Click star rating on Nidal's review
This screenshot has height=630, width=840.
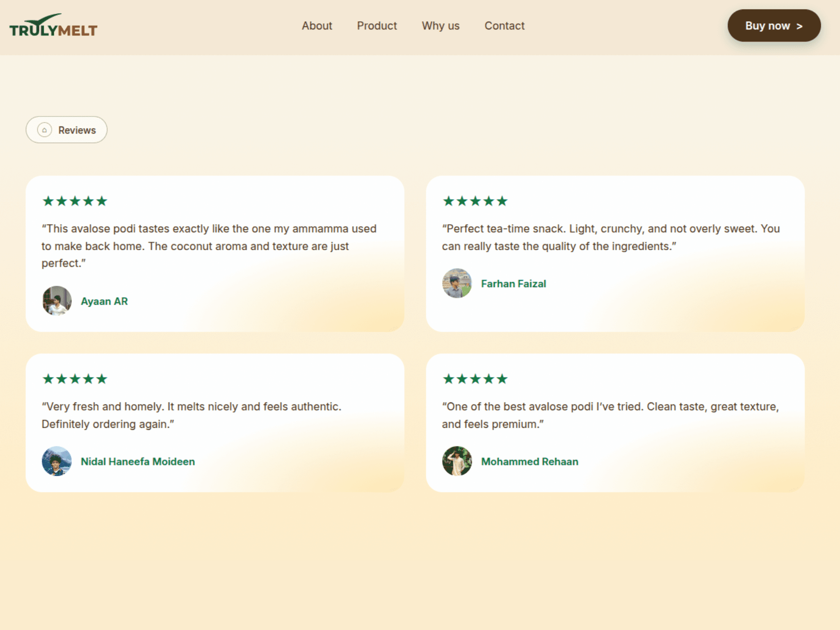pos(75,379)
